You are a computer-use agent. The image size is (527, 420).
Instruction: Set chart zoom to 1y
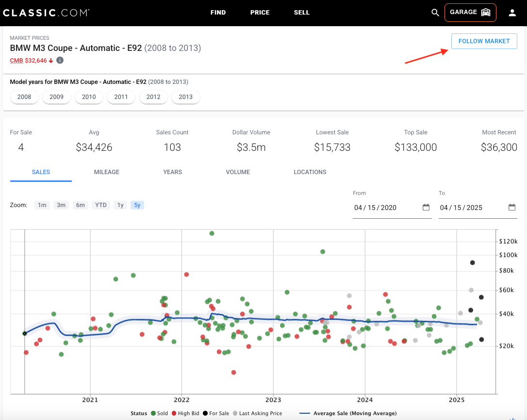coord(120,205)
